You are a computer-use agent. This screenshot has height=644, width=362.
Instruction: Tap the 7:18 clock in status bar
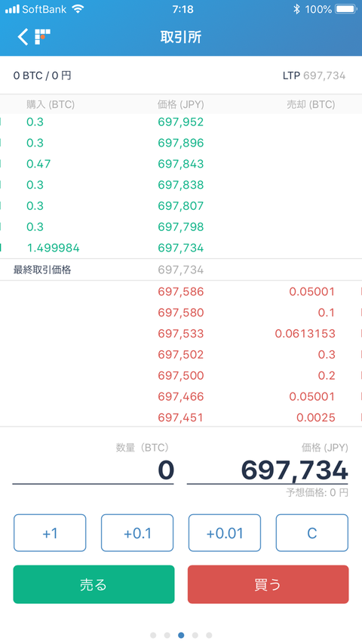pyautogui.click(x=183, y=9)
